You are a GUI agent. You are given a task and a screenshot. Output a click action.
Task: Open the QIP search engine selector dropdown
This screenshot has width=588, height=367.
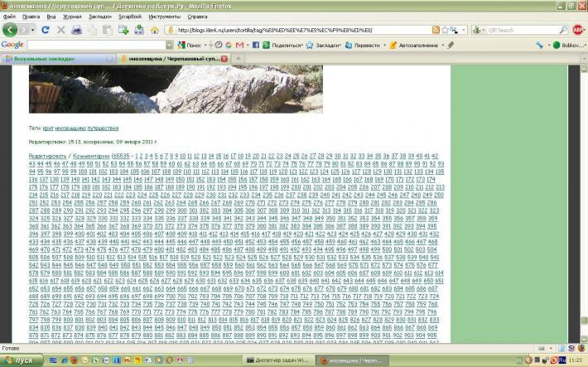click(x=478, y=30)
